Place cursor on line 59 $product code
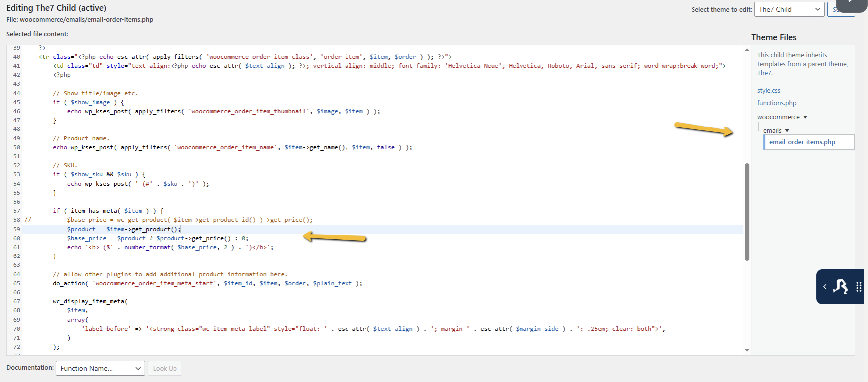 (x=125, y=229)
